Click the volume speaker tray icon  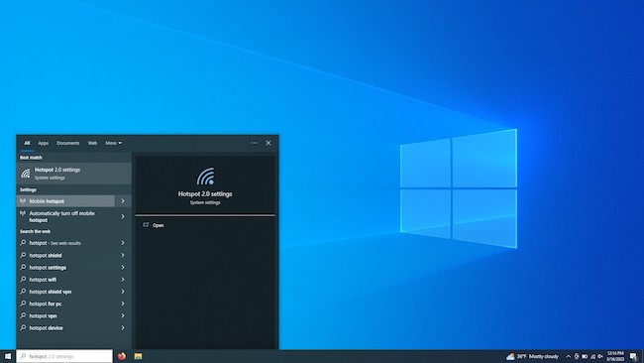[x=600, y=356]
